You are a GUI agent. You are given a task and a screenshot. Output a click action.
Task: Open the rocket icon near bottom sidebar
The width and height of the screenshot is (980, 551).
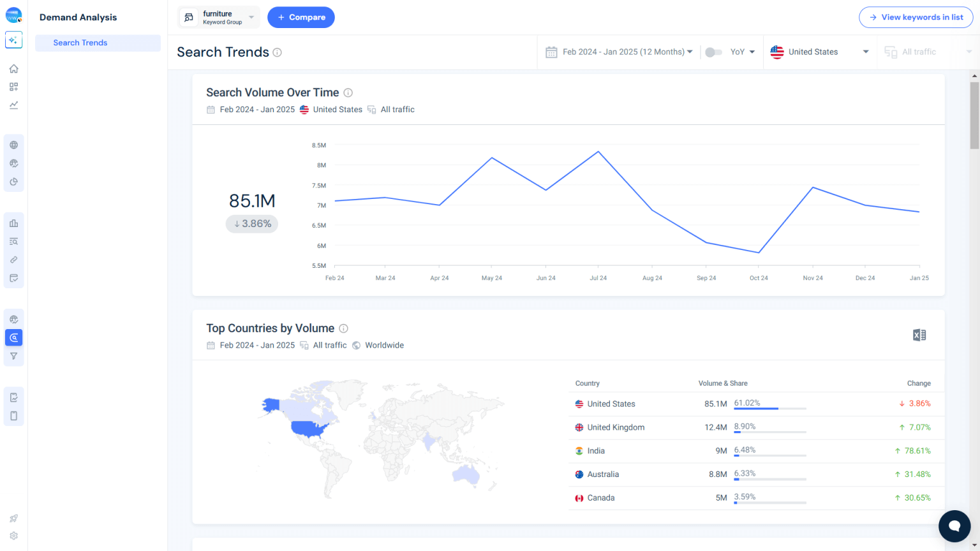(13, 518)
